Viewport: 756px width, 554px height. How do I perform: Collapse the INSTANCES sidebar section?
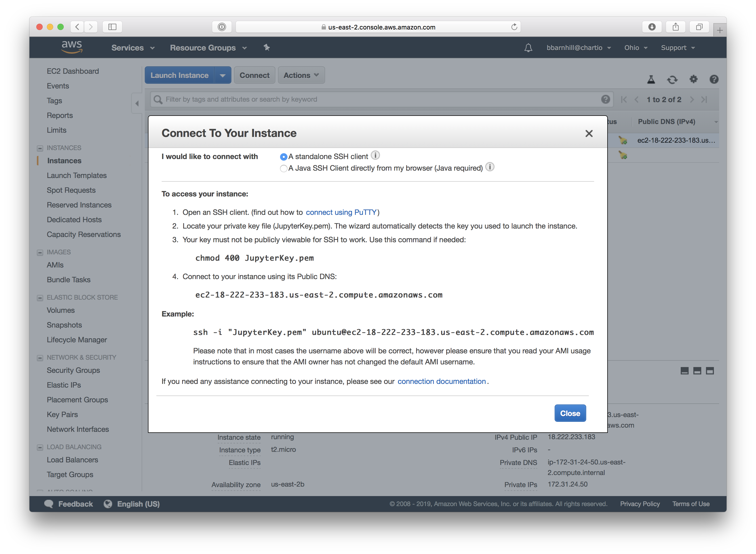point(40,148)
